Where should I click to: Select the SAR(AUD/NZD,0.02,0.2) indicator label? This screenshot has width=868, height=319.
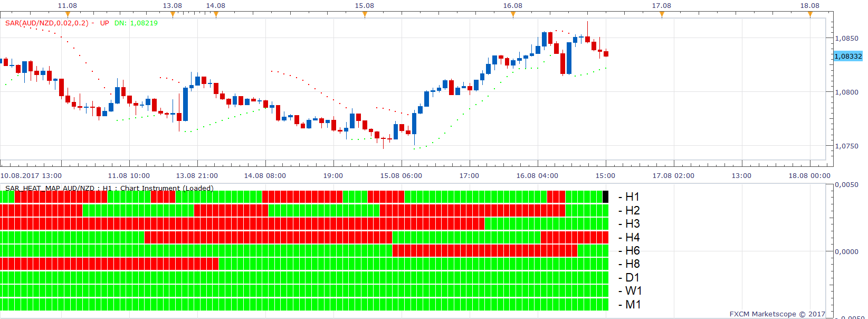(47, 23)
